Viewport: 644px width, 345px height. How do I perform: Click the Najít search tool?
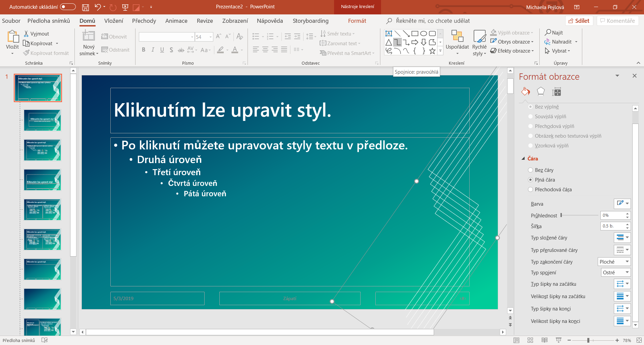554,32
